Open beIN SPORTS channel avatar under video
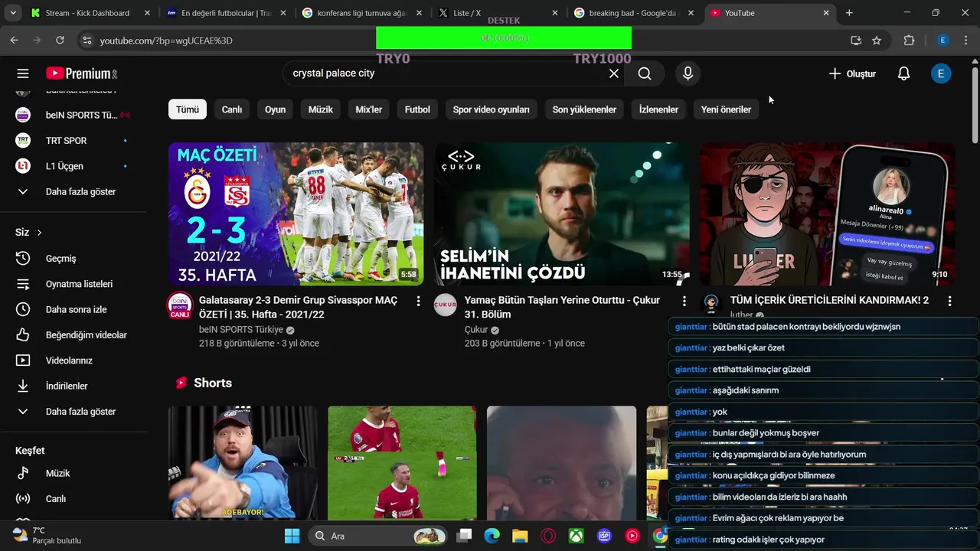Screen dimensions: 980x551 click(x=180, y=305)
